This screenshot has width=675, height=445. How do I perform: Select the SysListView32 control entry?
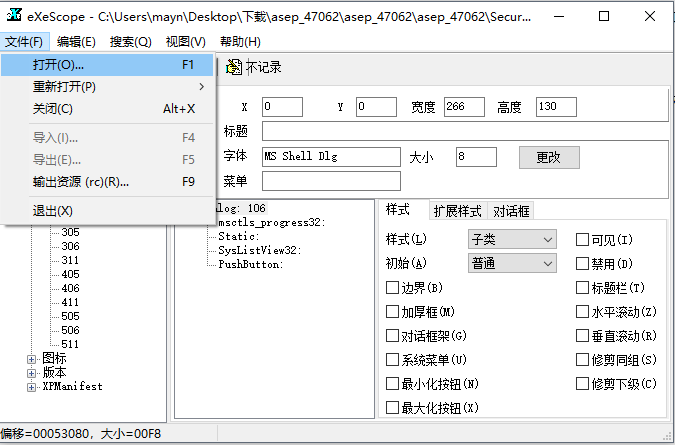tap(260, 250)
